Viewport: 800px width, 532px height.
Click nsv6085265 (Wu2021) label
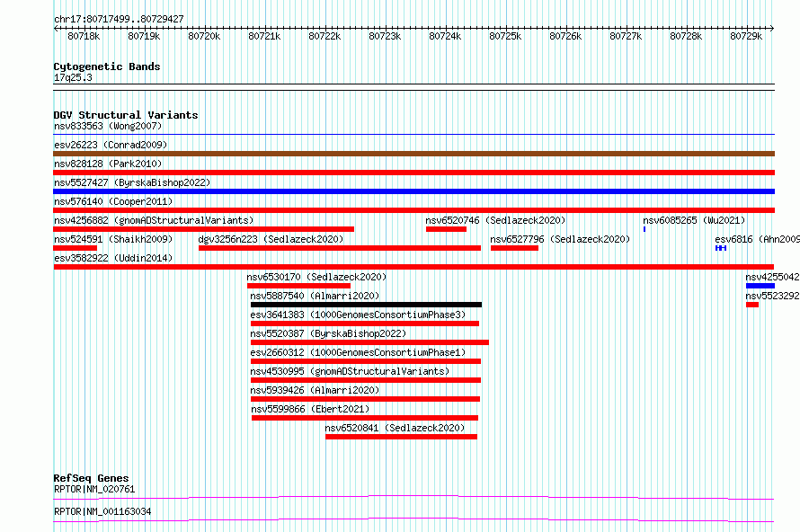coord(694,220)
